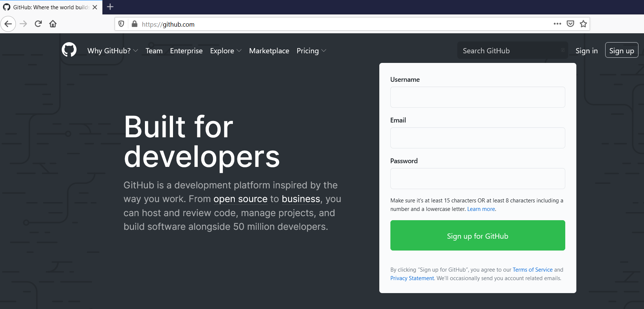Open the Marketplace page
Screen dimensions: 644x309
point(269,51)
